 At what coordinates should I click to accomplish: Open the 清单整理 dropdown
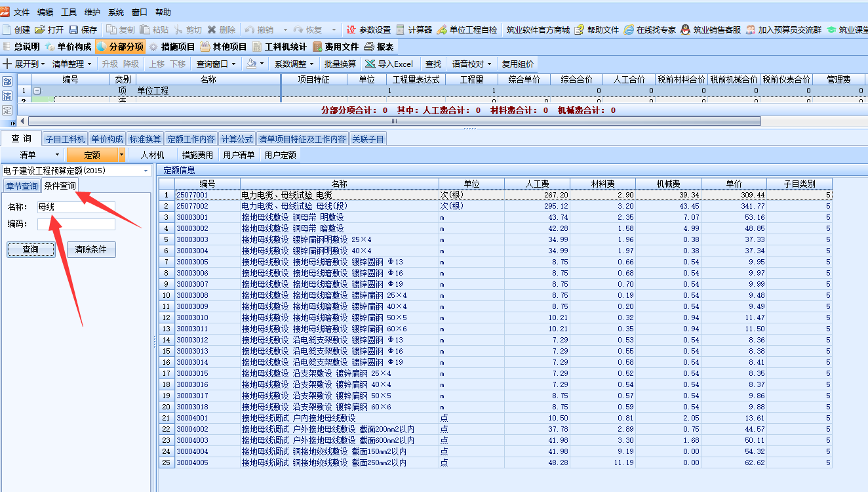click(72, 64)
